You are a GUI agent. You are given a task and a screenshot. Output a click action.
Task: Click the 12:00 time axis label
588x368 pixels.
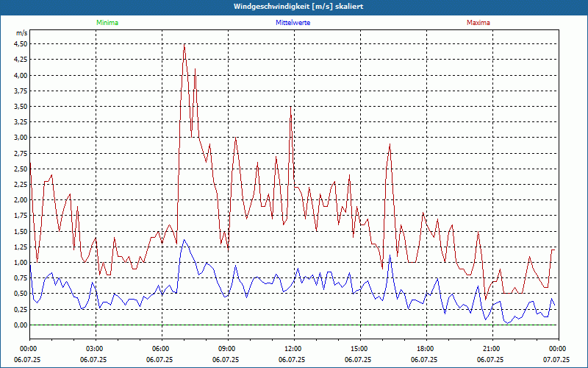294,349
